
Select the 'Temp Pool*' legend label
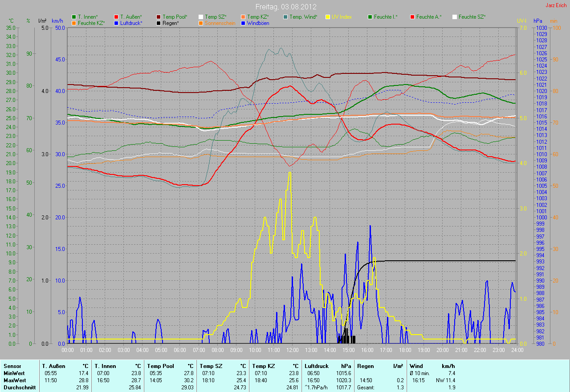175,17
